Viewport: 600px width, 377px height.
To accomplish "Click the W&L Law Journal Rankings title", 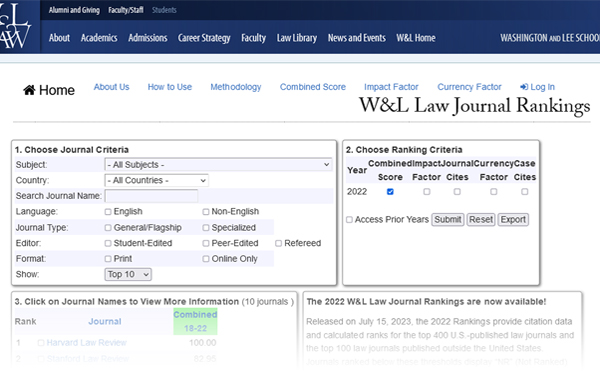I will point(474,106).
